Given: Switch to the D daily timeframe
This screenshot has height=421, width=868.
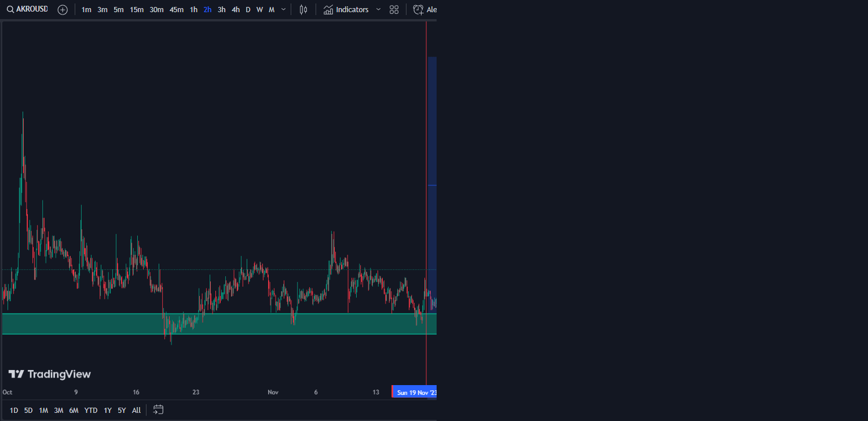Looking at the screenshot, I should [248, 10].
